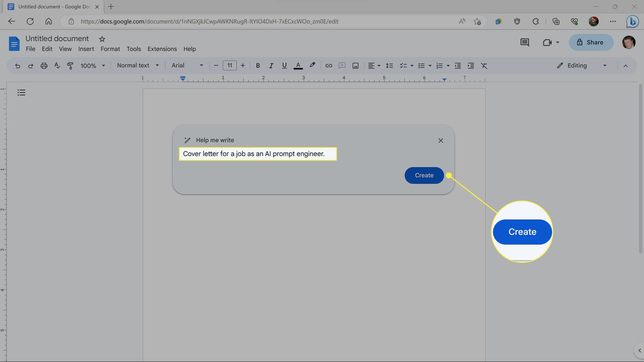The height and width of the screenshot is (362, 644).
Task: Show the document outline icon
Action: [x=21, y=93]
